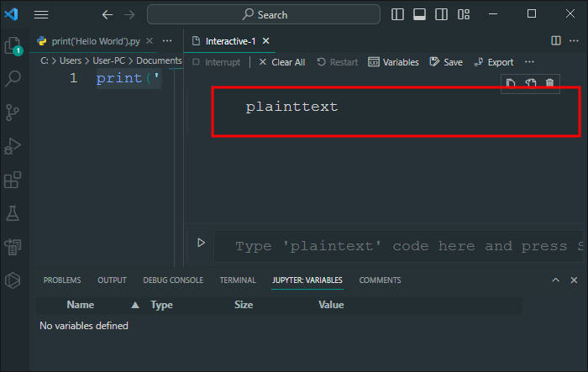This screenshot has width=588, height=372.
Task: Switch to the TERMINAL panel tab
Action: 238,280
